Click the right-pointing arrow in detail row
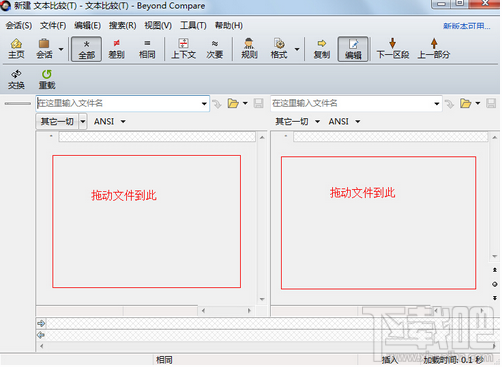Screen dimensions: 502x367 pos(41,323)
